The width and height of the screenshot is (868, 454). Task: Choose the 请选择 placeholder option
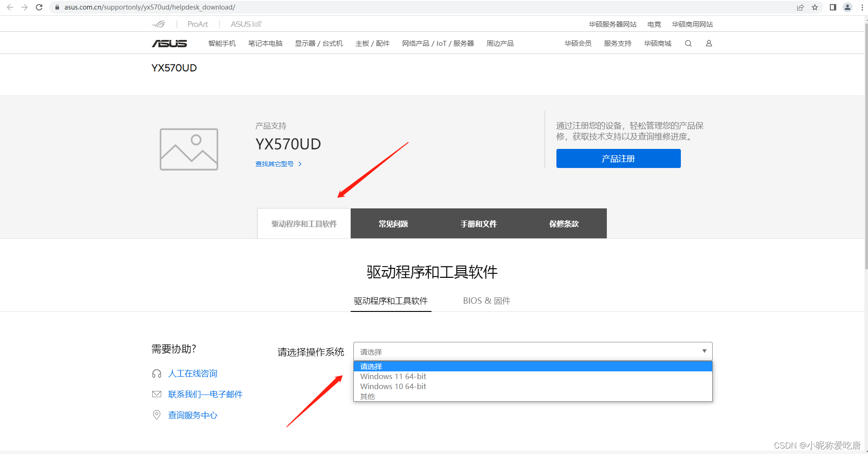click(x=533, y=366)
